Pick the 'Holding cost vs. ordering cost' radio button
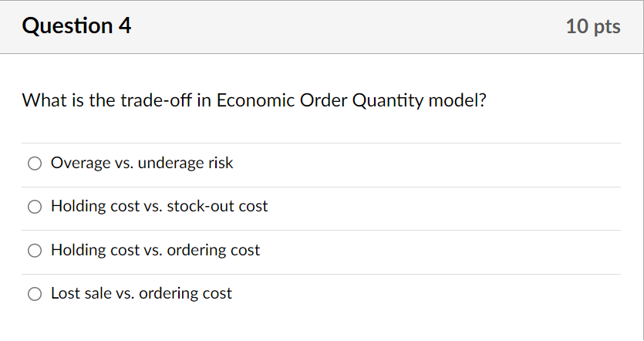 (34, 250)
